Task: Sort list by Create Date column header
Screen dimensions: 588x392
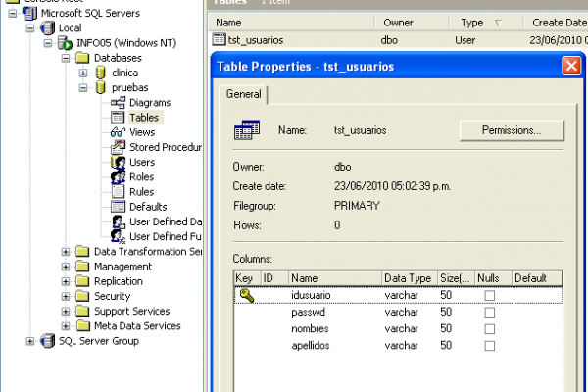Action: [x=556, y=23]
